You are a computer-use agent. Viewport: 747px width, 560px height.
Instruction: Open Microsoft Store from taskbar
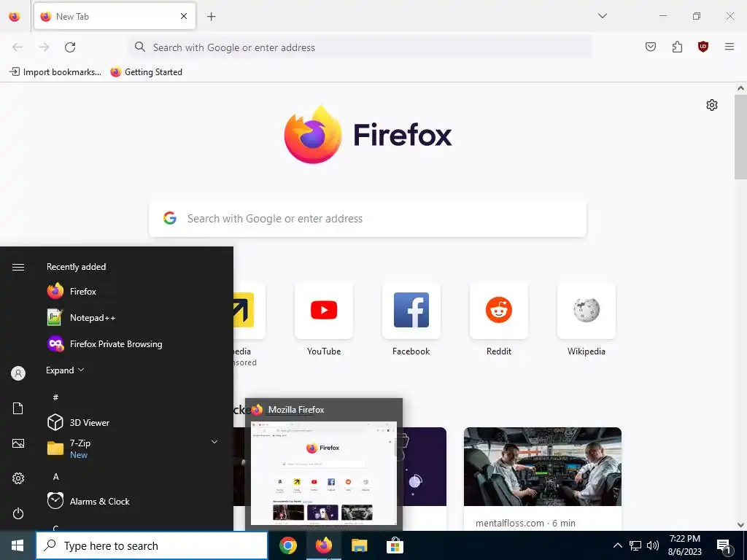coord(395,545)
